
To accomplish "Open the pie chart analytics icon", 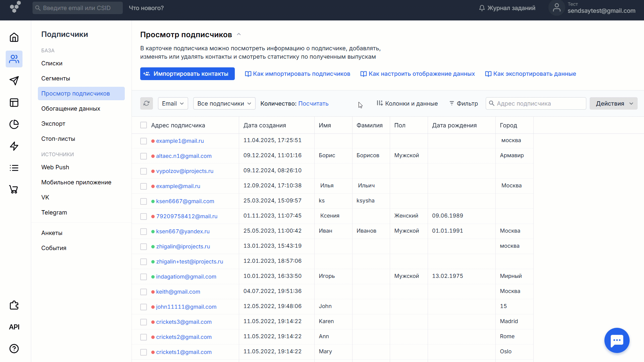I will pos(14,124).
